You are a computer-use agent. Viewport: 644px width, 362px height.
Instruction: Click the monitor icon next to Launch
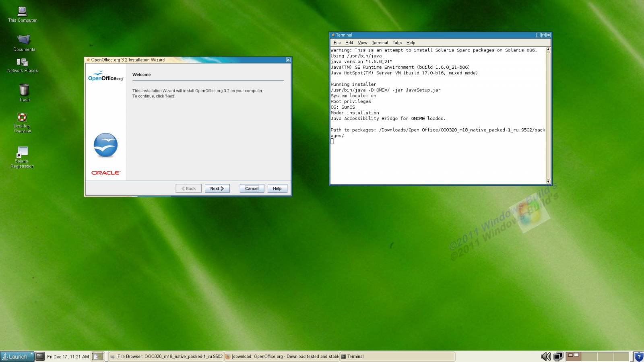40,356
